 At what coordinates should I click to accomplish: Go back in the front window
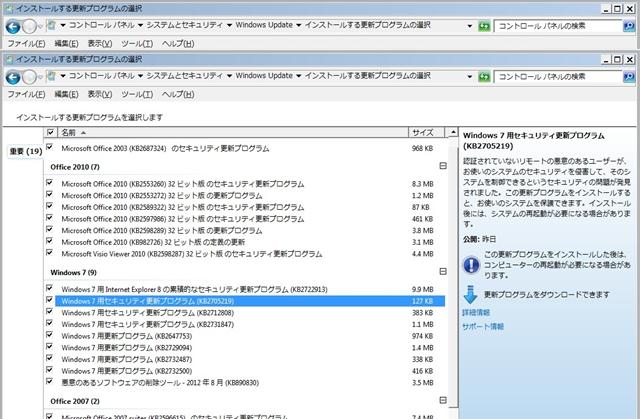[13, 78]
